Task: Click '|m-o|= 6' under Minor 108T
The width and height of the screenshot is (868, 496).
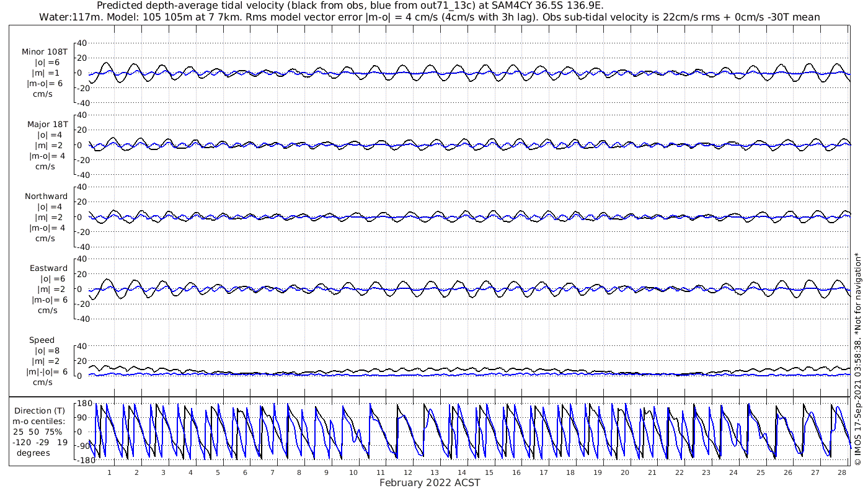Action: point(44,84)
